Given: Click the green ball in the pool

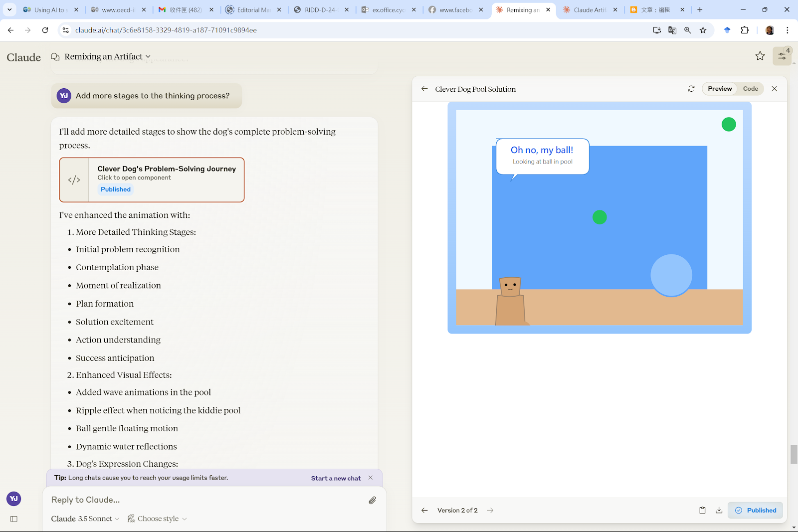Looking at the screenshot, I should pos(599,217).
